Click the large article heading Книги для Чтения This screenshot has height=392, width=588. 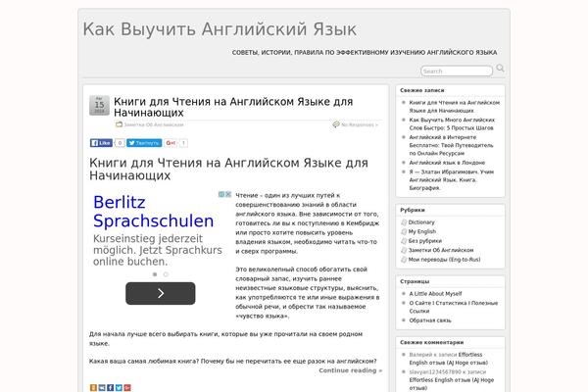click(x=228, y=169)
